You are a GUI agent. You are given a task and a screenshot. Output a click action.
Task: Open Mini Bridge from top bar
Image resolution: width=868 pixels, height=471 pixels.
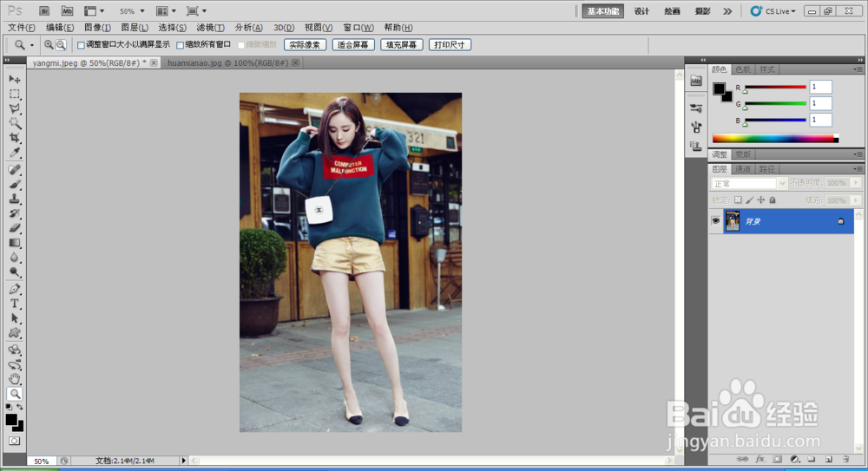click(x=67, y=11)
